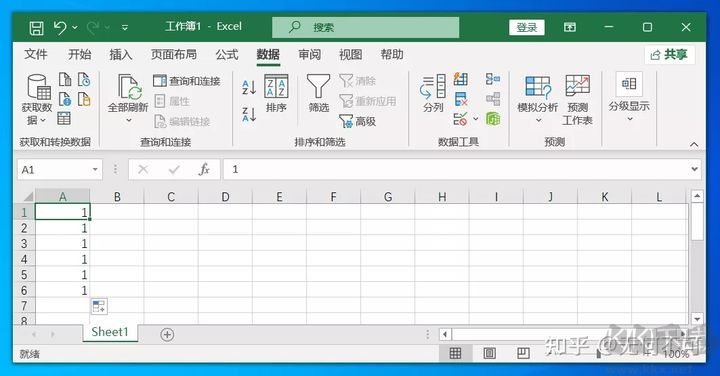
Task: Expand the Name Box dropdown arrow
Action: coord(95,169)
